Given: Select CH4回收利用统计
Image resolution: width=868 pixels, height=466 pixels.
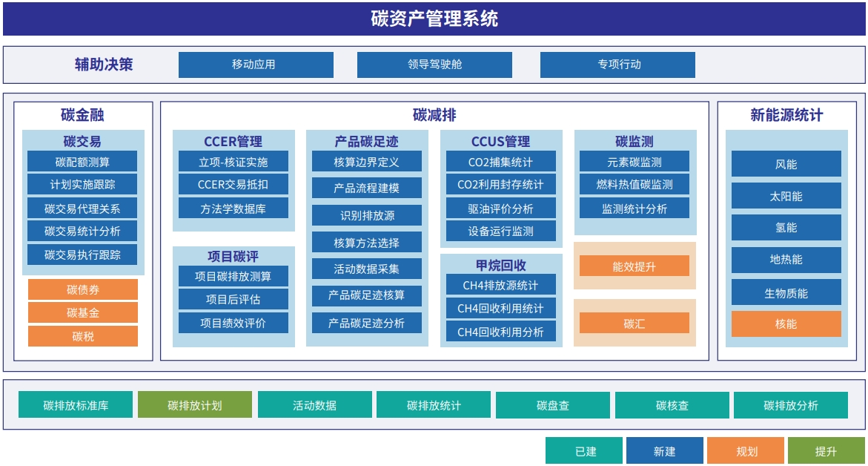Looking at the screenshot, I should [500, 308].
